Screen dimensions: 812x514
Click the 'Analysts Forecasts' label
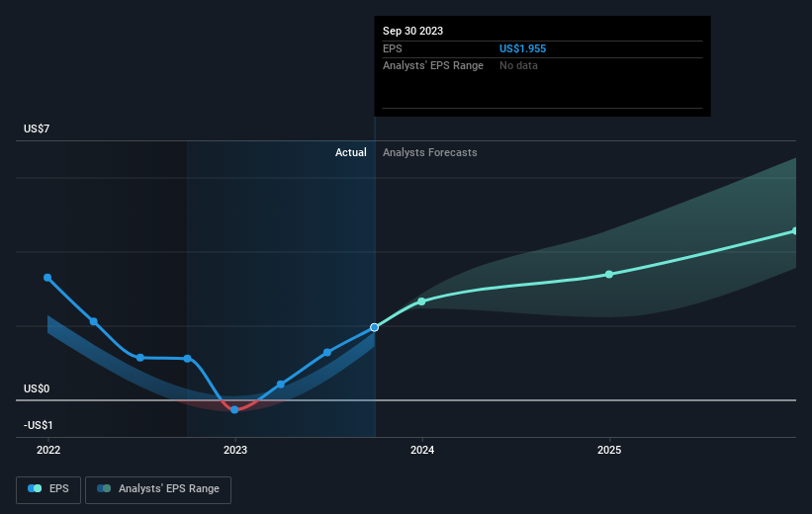click(x=430, y=152)
